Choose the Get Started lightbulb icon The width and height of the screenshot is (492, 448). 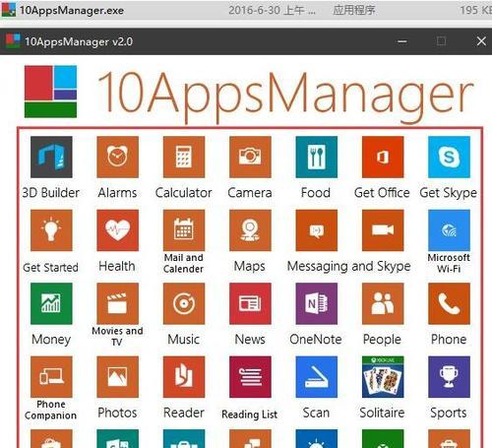point(51,230)
